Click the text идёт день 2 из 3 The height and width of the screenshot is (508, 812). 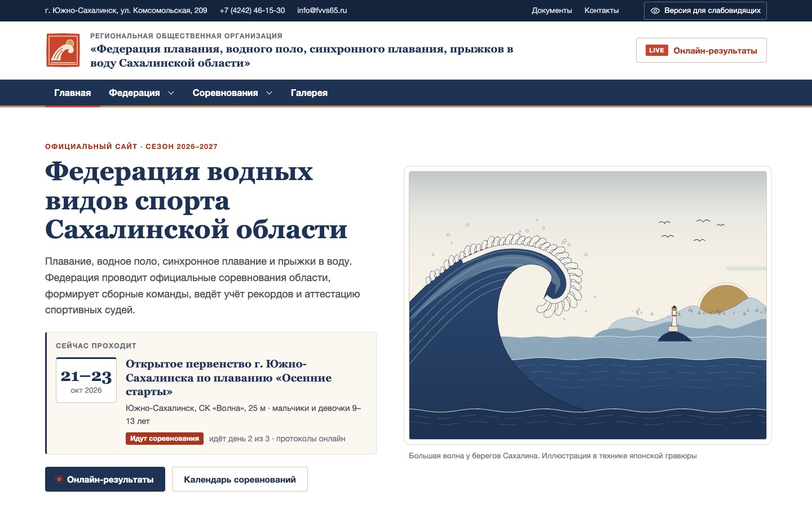[239, 439]
